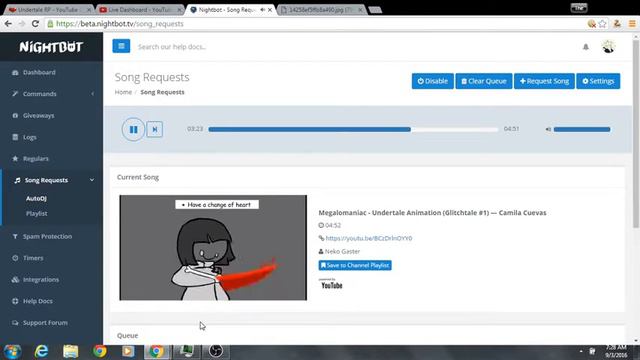Toggle the sidebar hamburger menu button
The width and height of the screenshot is (640, 360).
pos(121,46)
